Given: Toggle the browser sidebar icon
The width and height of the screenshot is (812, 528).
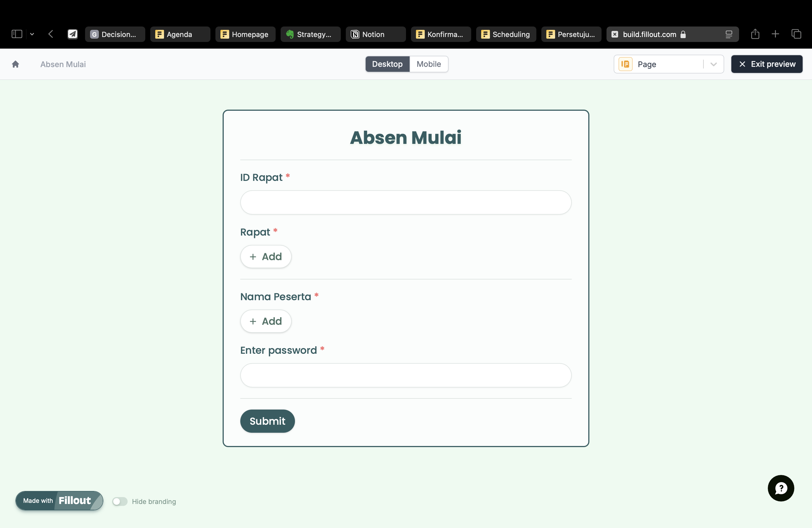Looking at the screenshot, I should point(17,34).
